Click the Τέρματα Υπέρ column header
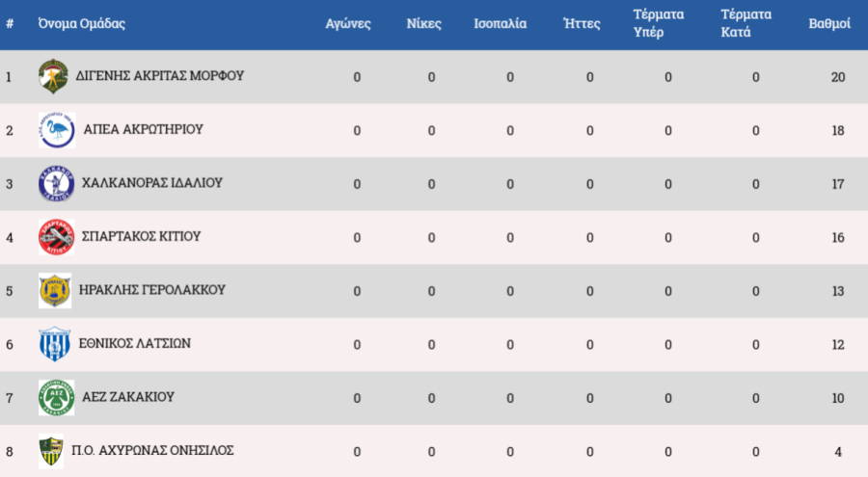Screen dimensions: 868x477 659,23
